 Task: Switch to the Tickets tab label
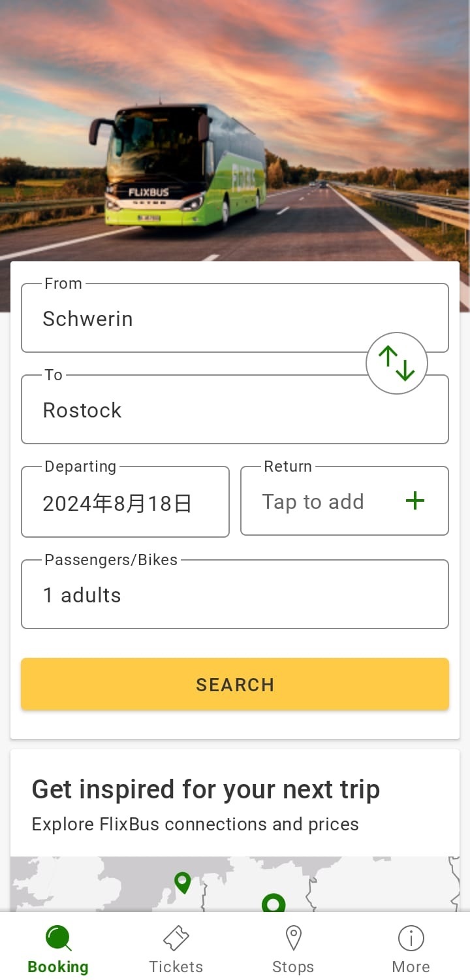coord(176,967)
